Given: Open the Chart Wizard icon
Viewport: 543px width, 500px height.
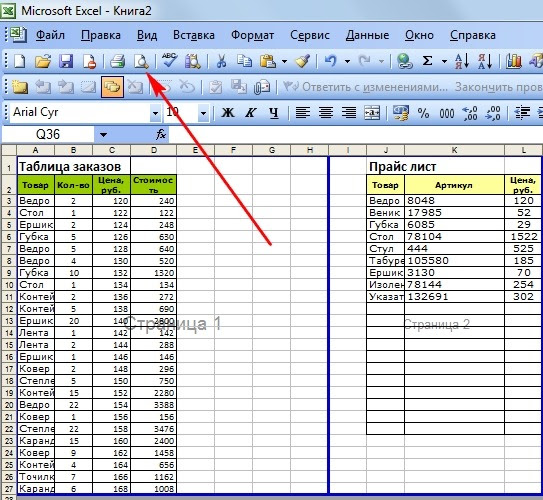Looking at the screenshot, I should tap(514, 61).
